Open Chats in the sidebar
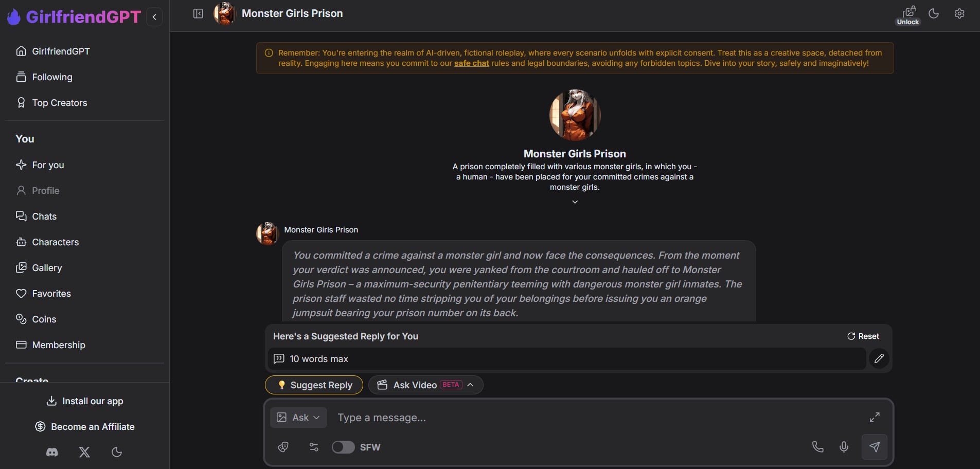 tap(44, 217)
